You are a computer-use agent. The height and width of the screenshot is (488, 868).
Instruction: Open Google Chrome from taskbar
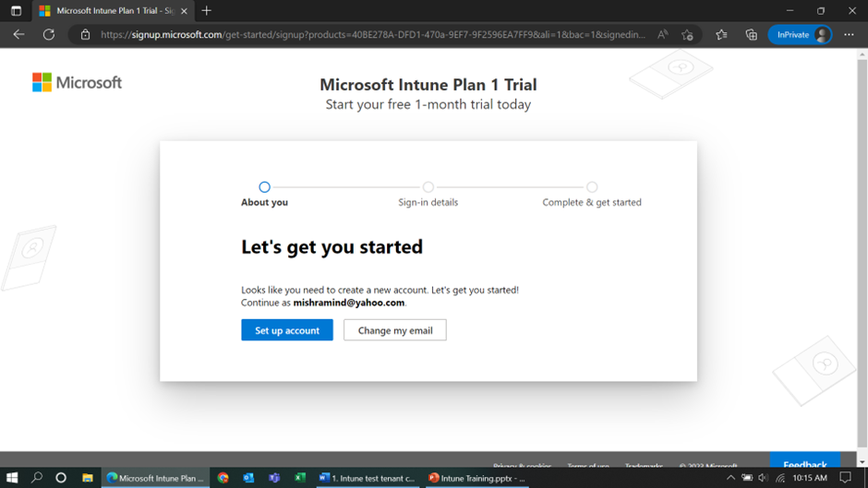223,478
